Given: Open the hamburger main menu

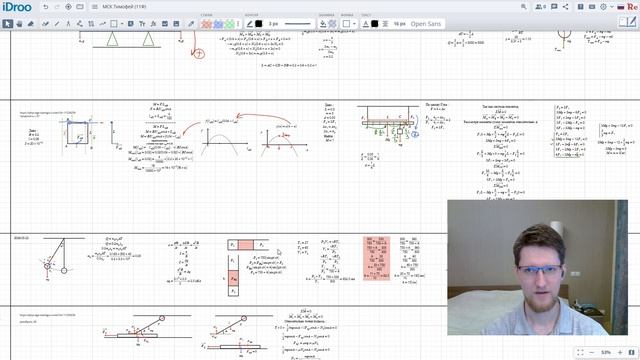Looking at the screenshot, I should coord(95,7).
